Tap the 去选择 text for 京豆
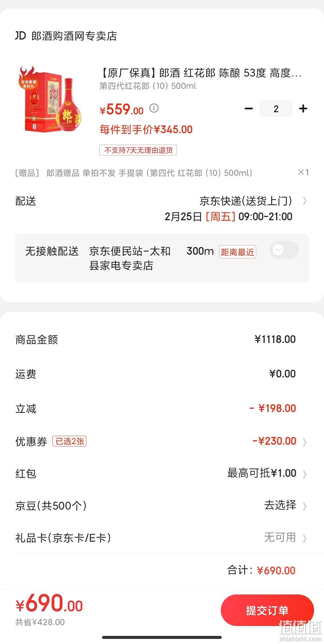Screen dimensions: 324x644 pos(280,505)
